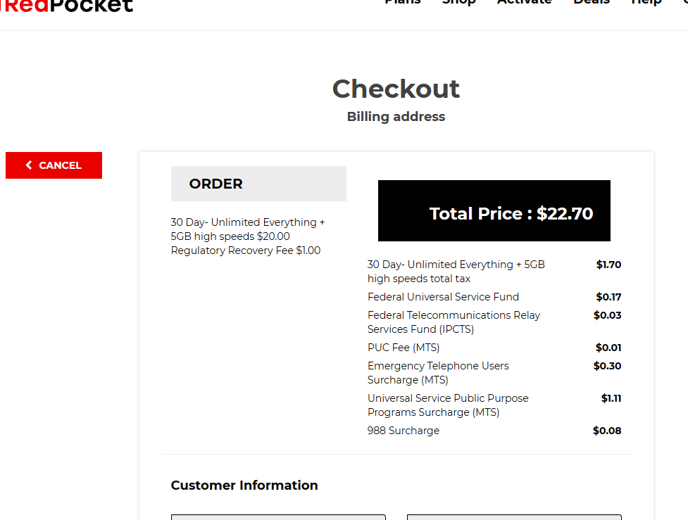Viewport: 688px width, 520px height.
Task: Open the Help navigation link
Action: pyautogui.click(x=646, y=3)
